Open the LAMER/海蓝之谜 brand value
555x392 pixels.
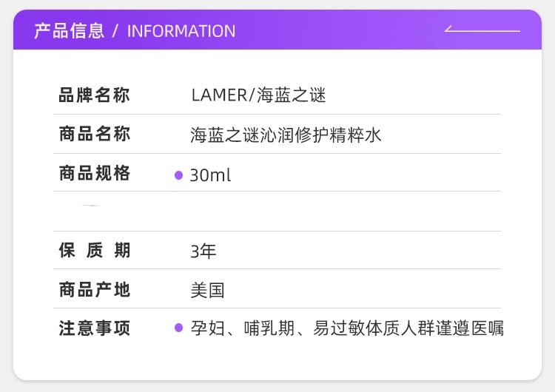coord(258,95)
